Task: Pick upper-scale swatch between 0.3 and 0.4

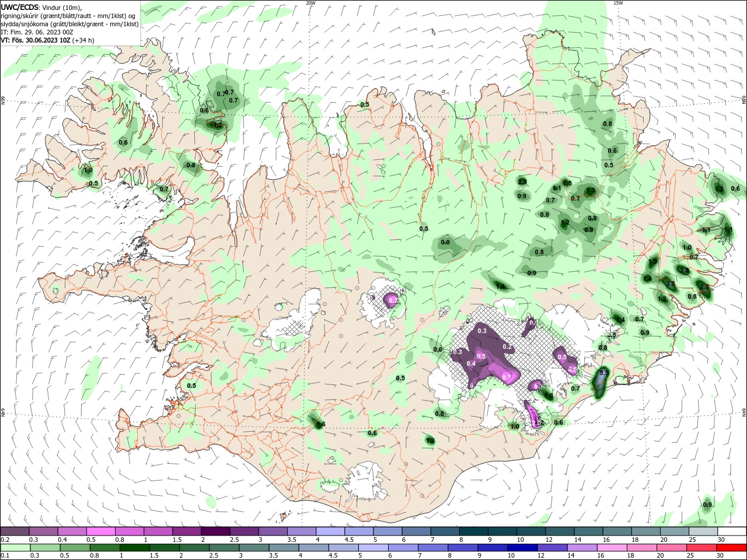Action: pos(43,531)
